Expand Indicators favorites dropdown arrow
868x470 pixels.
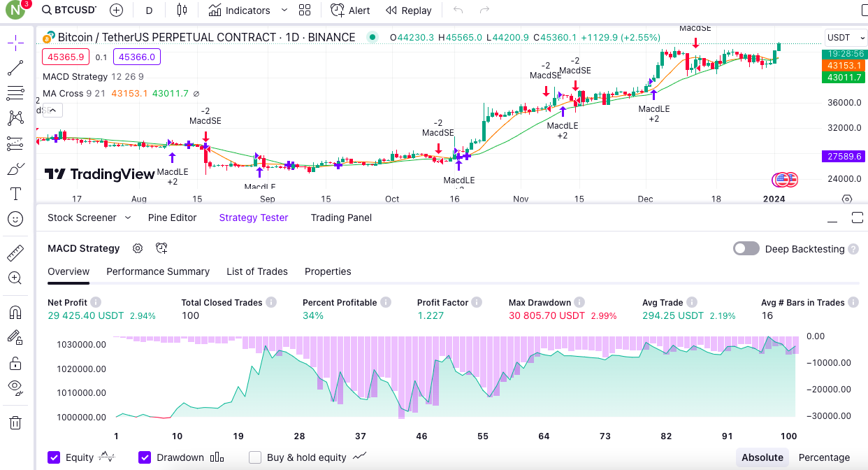coord(284,10)
